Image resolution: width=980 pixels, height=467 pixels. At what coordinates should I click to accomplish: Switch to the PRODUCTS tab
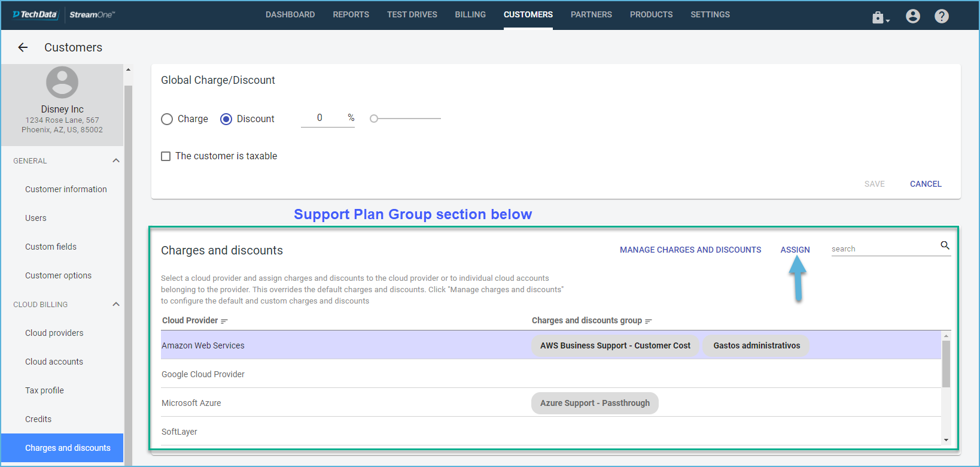652,14
